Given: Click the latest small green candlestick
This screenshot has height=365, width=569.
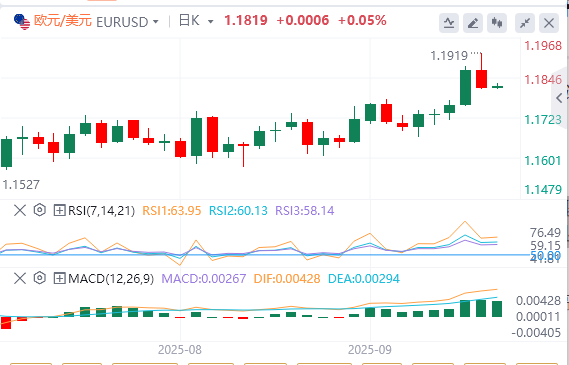Looking at the screenshot, I should pyautogui.click(x=498, y=86).
